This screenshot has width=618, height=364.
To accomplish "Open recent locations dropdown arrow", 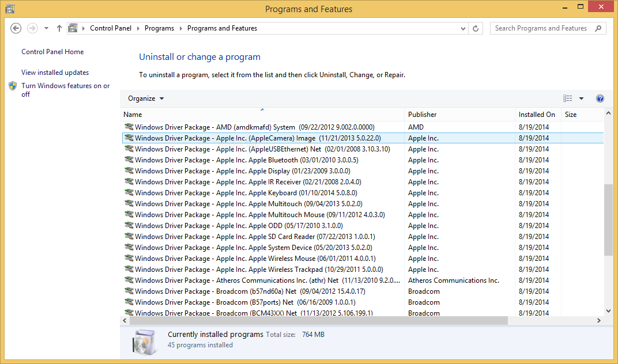I will coord(46,28).
